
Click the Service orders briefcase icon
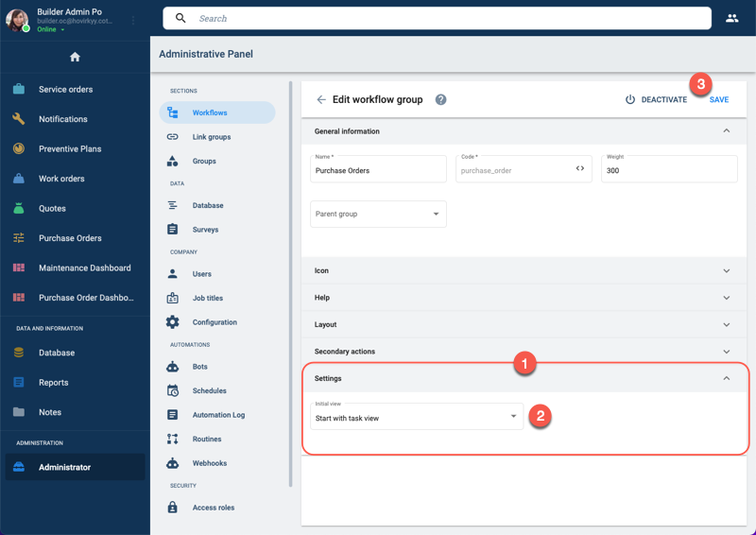coord(19,89)
